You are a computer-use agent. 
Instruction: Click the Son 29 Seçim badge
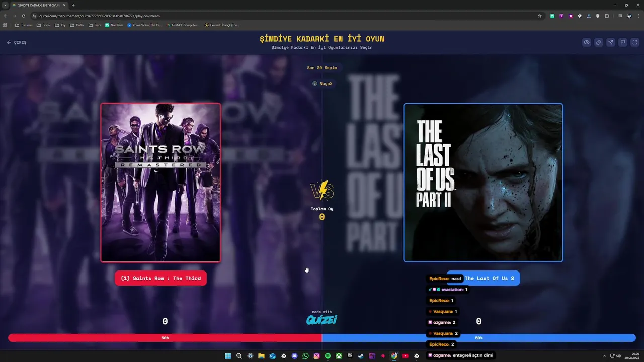[x=322, y=67]
